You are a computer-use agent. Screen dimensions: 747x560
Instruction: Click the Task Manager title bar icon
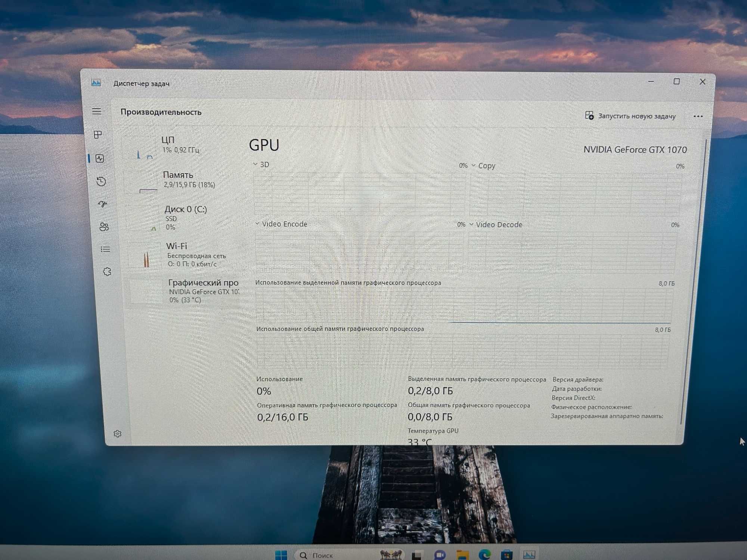point(96,83)
